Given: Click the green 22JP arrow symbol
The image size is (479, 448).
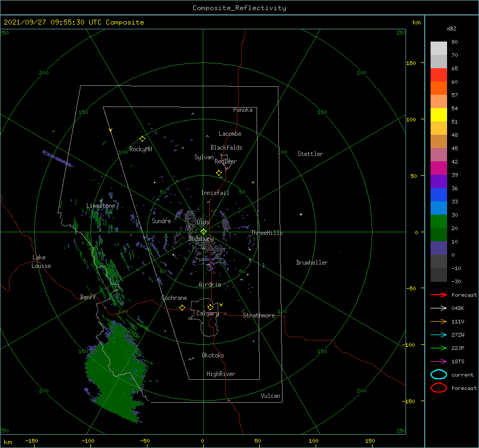Looking at the screenshot, I should (x=439, y=348).
